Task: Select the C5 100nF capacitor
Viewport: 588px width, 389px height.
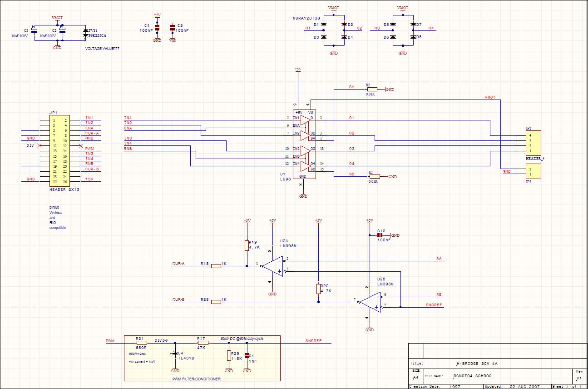Action: click(173, 28)
